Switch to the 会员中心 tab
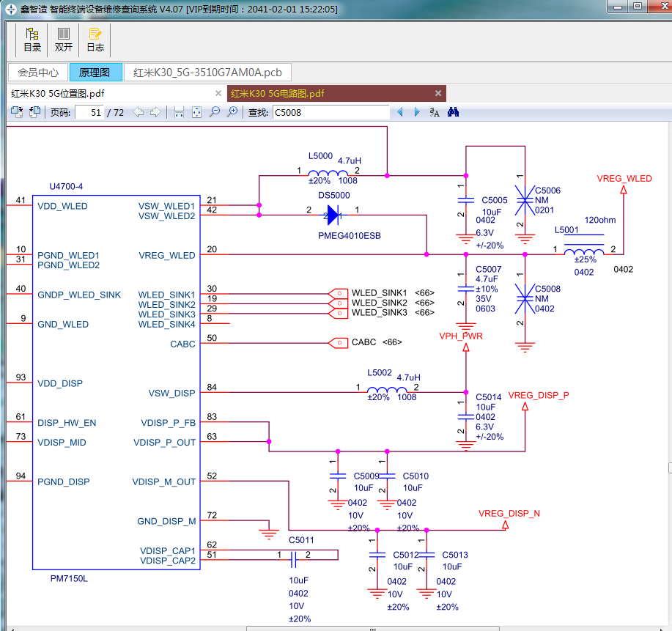The height and width of the screenshot is (631, 672). point(38,73)
